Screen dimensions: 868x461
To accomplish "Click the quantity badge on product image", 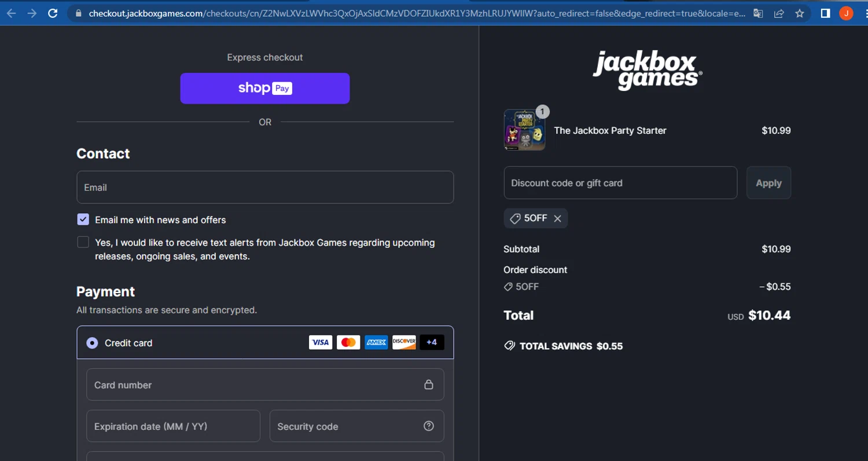I will [542, 112].
